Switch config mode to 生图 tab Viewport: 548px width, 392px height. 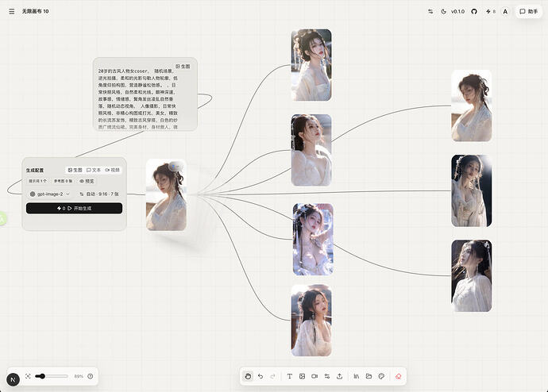75,170
